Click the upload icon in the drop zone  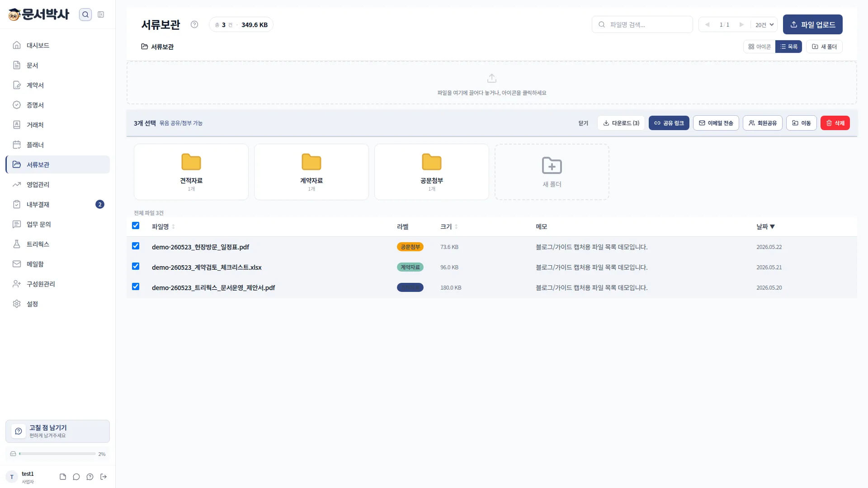492,78
